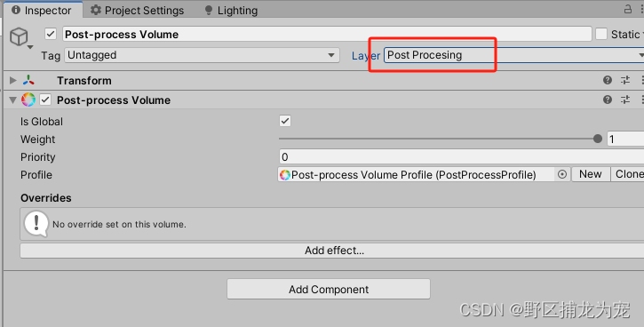Uncheck the Is Global checkbox

(285, 121)
